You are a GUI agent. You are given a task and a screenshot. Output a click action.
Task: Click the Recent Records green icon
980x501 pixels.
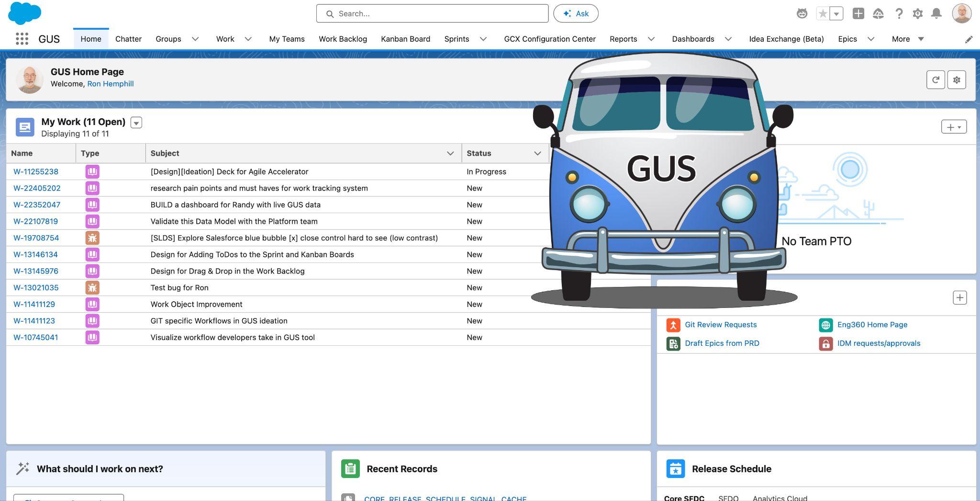coord(350,469)
